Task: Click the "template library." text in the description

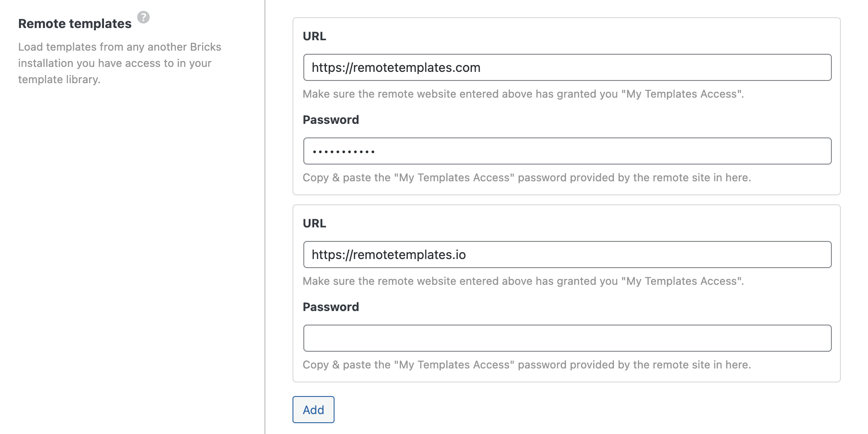Action: (59, 80)
